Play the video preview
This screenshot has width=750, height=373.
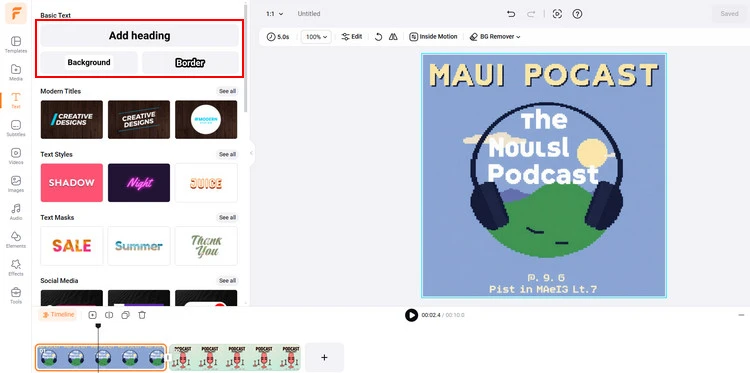(x=411, y=315)
